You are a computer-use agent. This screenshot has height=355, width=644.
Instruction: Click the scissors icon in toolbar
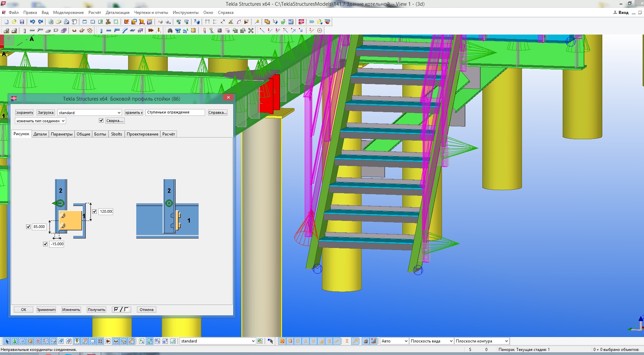coord(108,22)
